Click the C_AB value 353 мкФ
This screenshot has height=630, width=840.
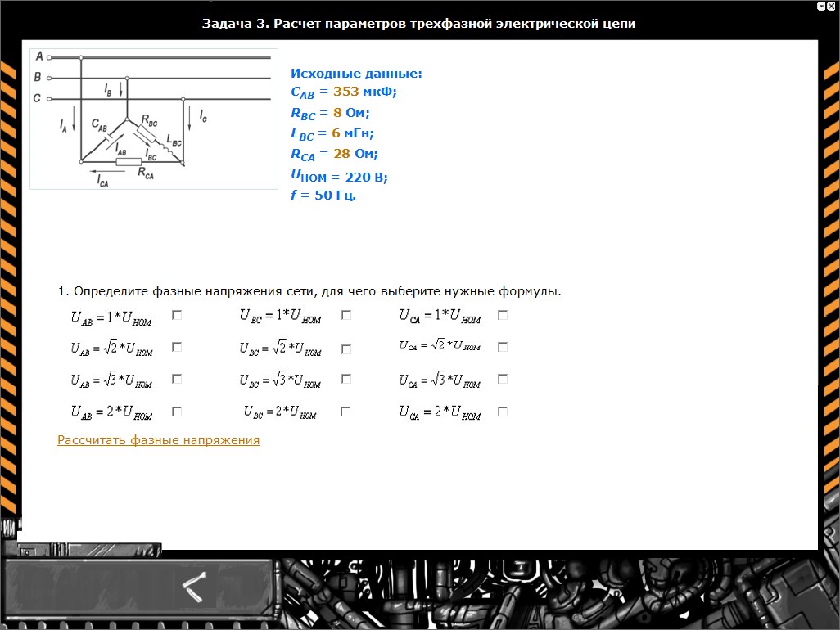pos(364,92)
